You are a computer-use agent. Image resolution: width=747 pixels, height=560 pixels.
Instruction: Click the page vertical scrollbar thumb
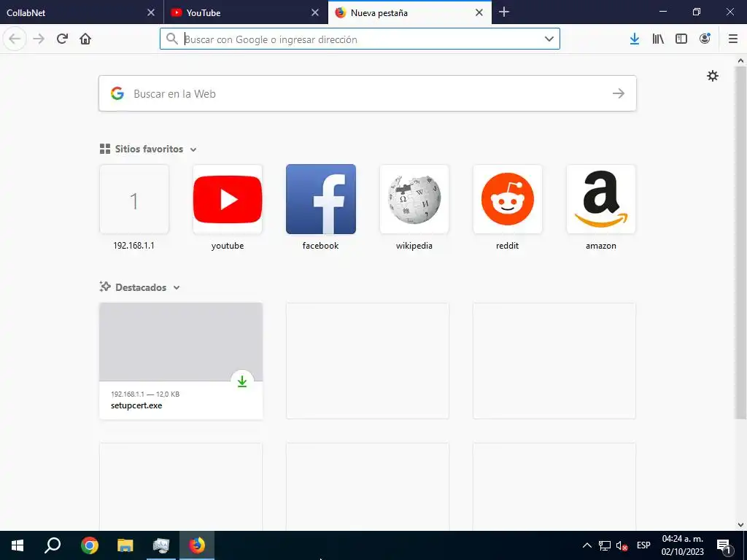click(740, 243)
